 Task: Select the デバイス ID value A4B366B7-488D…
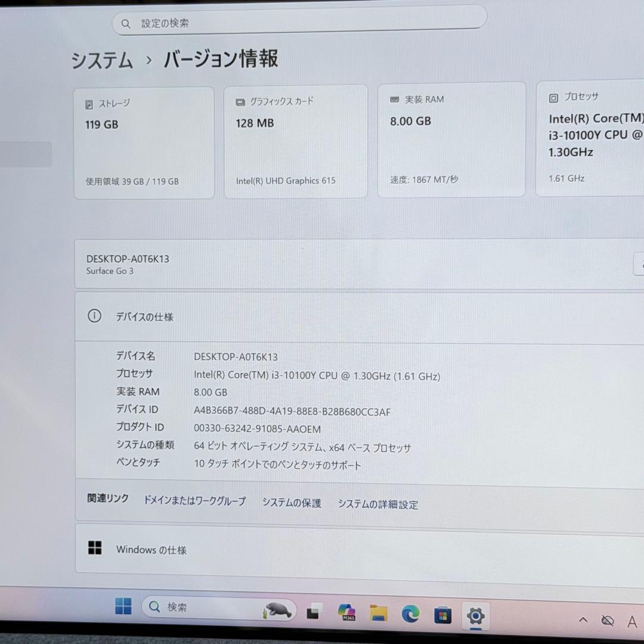(292, 411)
